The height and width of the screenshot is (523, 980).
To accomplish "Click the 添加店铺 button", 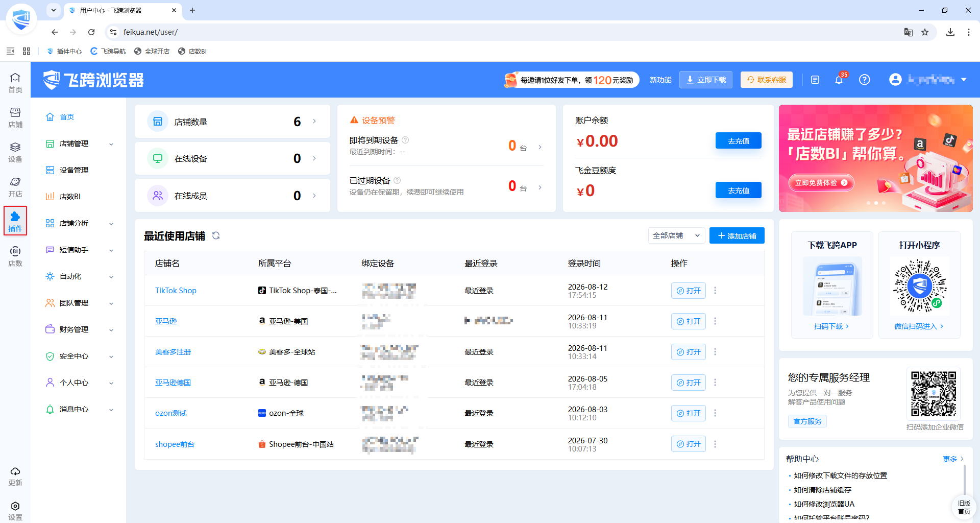I will point(737,235).
